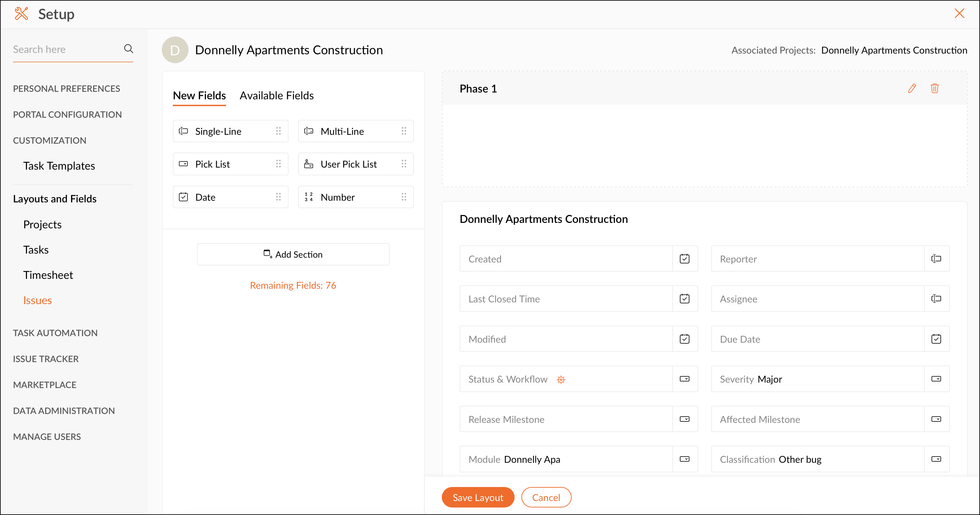Viewport: 980px width, 515px height.
Task: Select the New Fields tab
Action: pyautogui.click(x=199, y=96)
